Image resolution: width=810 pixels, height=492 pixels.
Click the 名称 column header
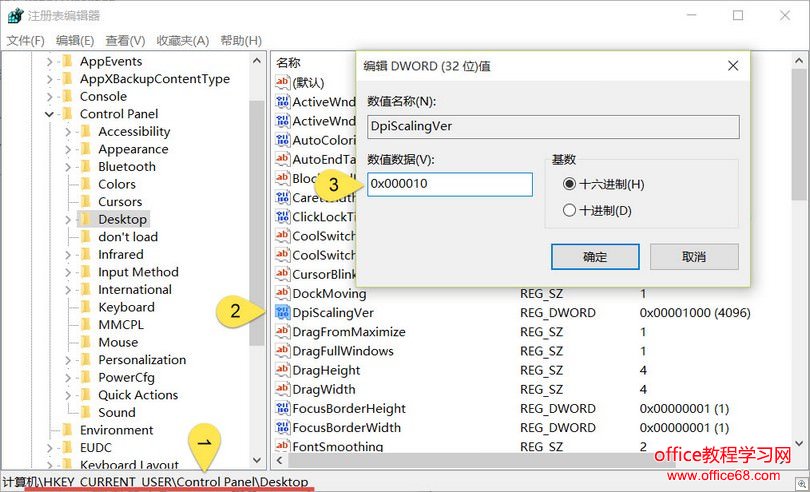coord(288,63)
